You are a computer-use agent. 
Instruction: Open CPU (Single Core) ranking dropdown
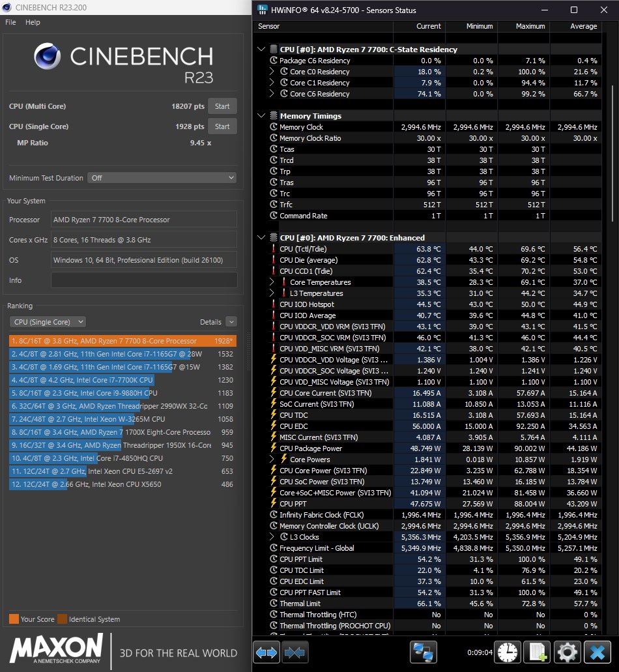(x=48, y=322)
